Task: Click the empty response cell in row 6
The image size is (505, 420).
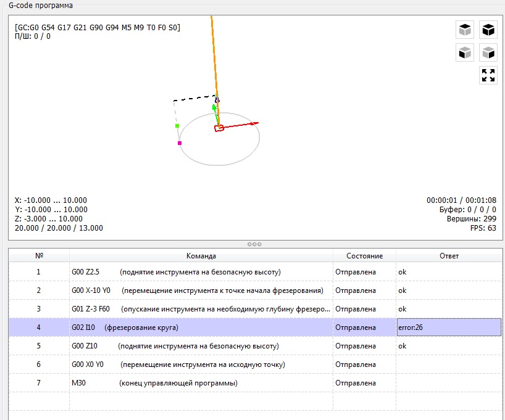Action: [449, 364]
